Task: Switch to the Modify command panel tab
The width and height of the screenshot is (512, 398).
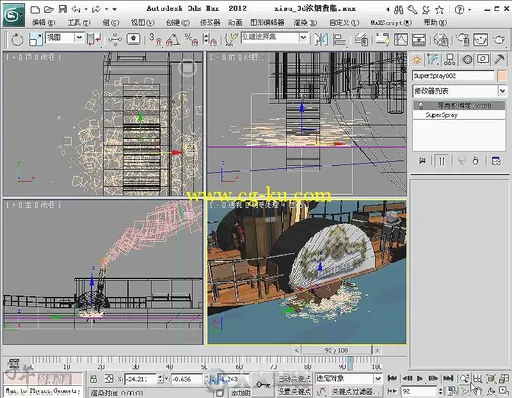Action: [433, 59]
